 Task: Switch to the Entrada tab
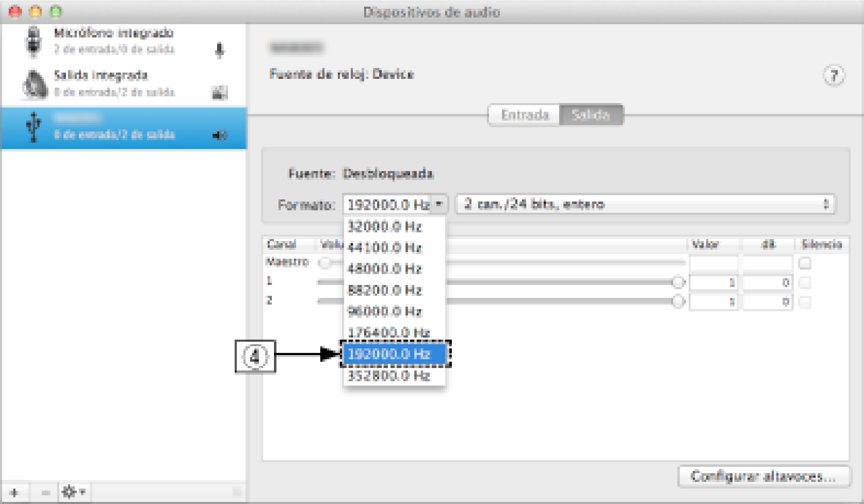point(524,115)
